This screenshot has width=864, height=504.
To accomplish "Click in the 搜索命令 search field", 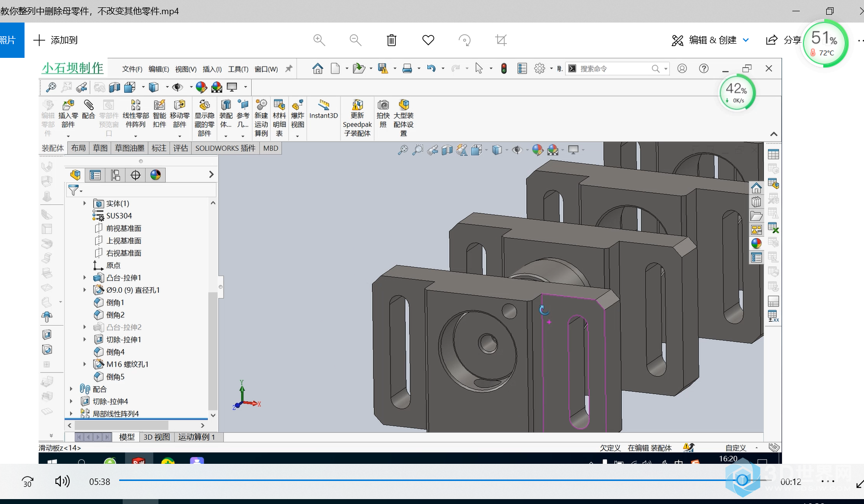I will [x=613, y=69].
